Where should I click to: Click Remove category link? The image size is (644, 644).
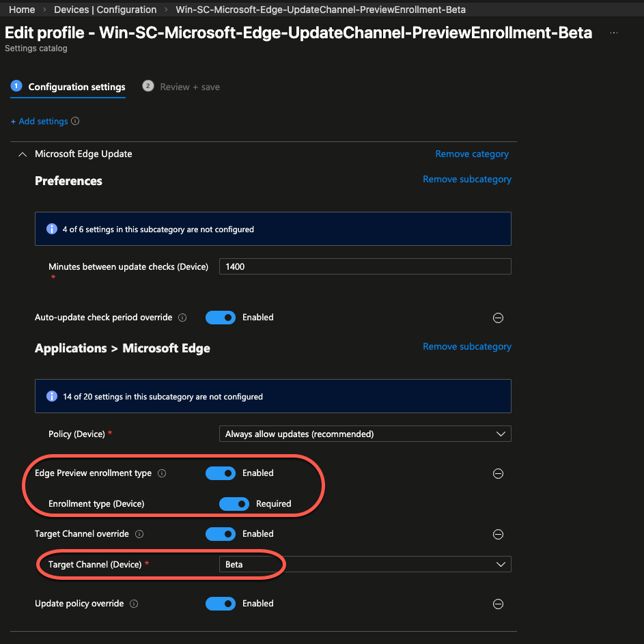click(x=472, y=154)
